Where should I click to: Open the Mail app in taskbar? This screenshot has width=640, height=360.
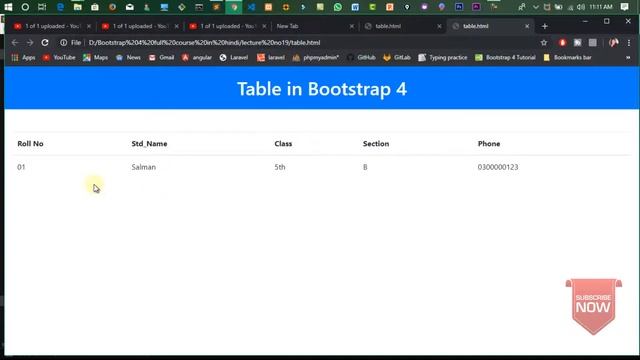(130, 7)
